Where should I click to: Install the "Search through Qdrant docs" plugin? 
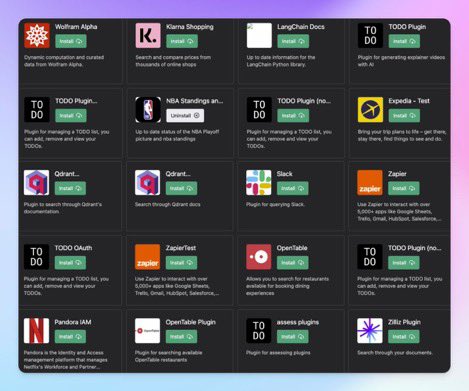pos(181,189)
